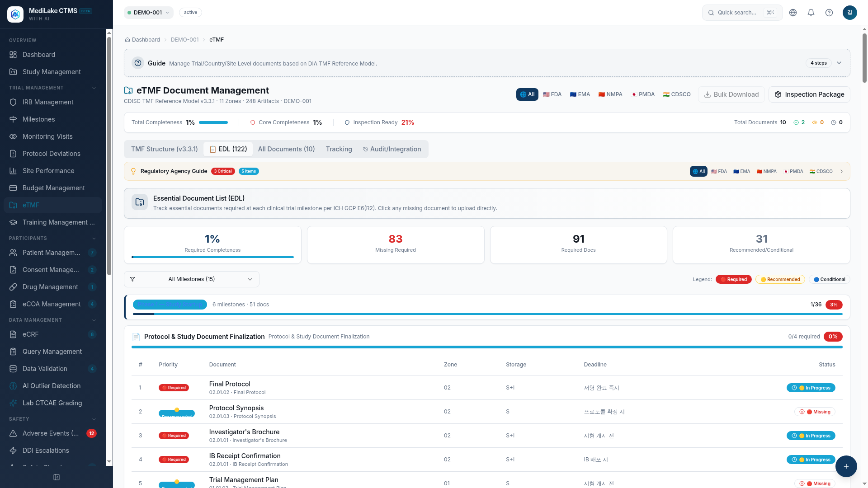Switch to All Documents (10) tab
This screenshot has width=868, height=488.
pos(286,149)
